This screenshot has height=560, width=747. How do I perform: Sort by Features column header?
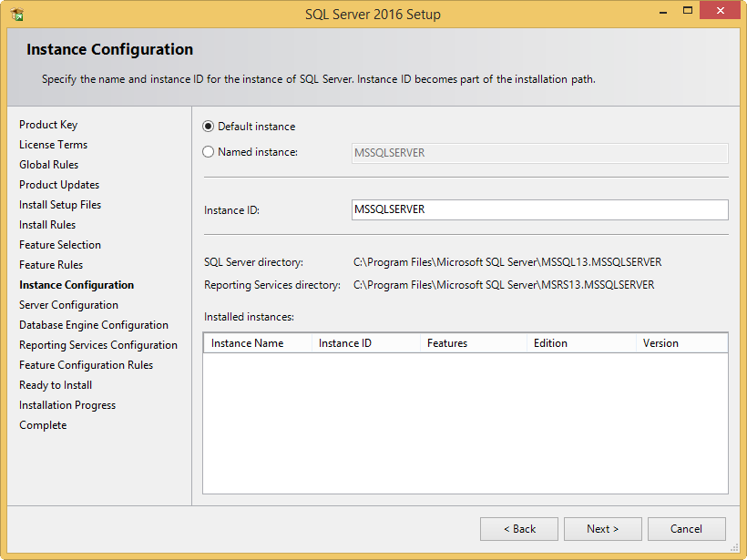[x=474, y=343]
